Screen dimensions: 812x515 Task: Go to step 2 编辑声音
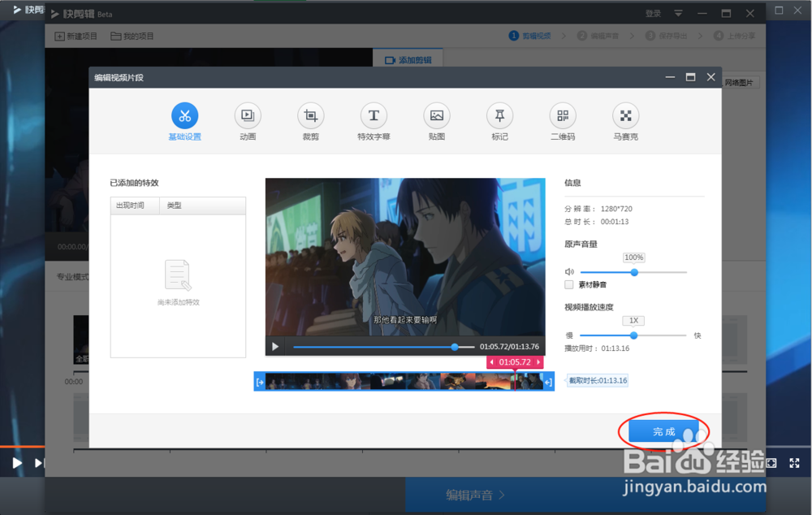(x=598, y=36)
